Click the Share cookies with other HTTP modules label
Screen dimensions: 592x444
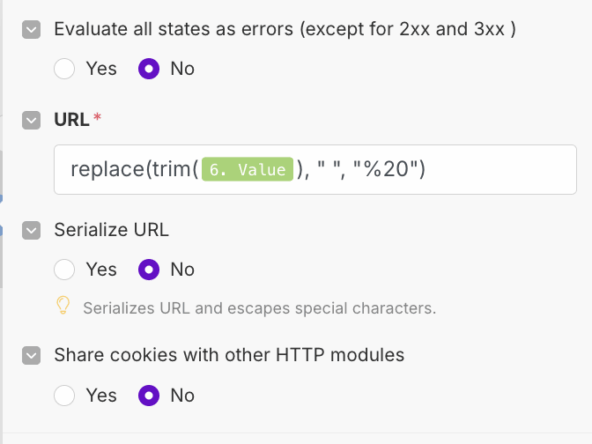coord(229,355)
